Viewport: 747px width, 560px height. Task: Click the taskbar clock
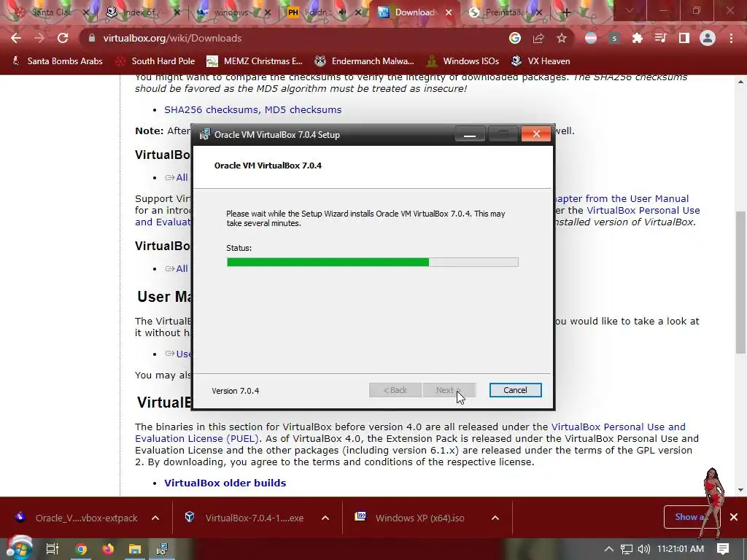point(681,549)
